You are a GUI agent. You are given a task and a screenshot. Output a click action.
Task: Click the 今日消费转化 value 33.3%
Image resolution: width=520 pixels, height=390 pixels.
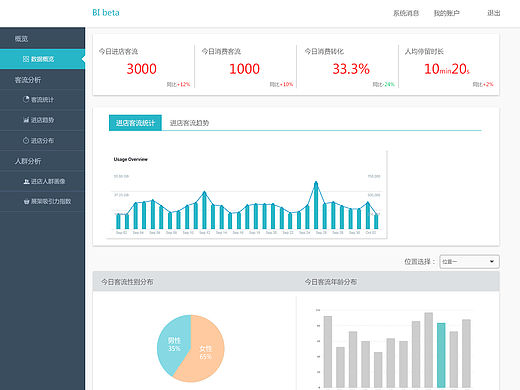(x=351, y=69)
